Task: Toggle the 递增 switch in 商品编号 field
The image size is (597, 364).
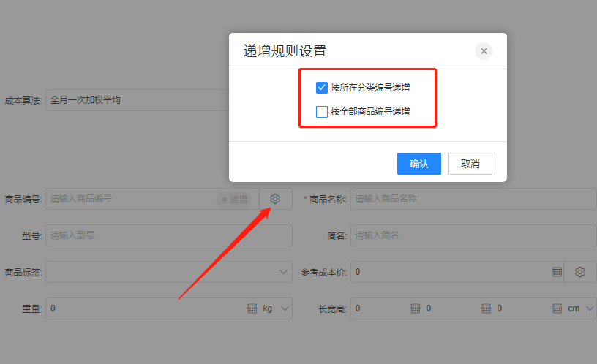Action: [234, 199]
